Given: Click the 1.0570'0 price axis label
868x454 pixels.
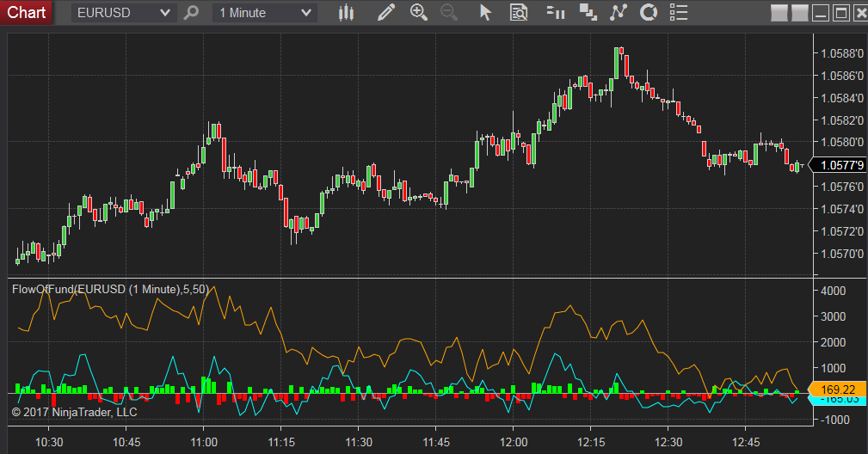Looking at the screenshot, I should tap(842, 254).
